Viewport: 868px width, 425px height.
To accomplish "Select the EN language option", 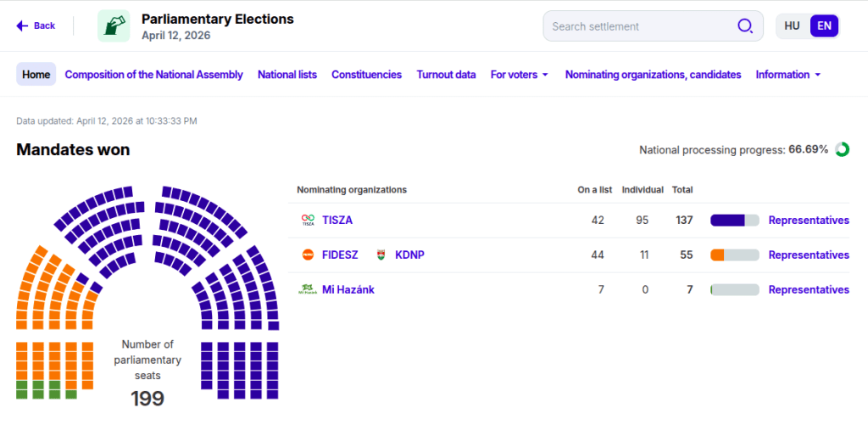I will (x=824, y=26).
